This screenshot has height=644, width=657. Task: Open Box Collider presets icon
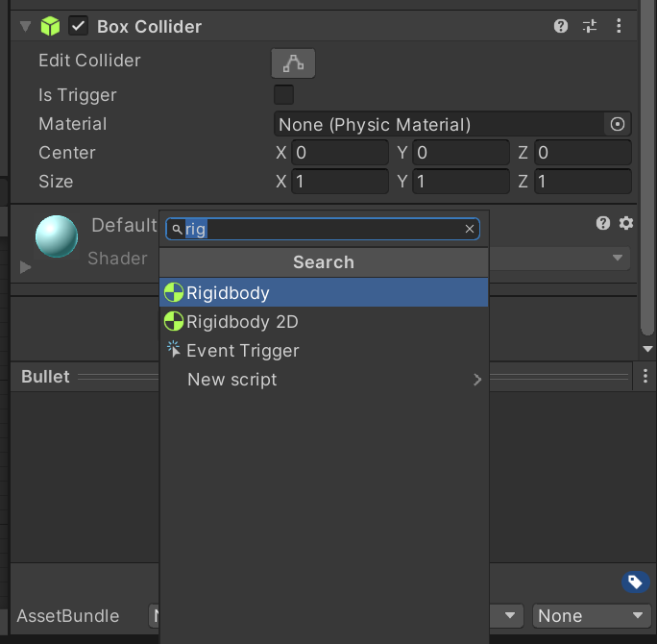tap(590, 26)
